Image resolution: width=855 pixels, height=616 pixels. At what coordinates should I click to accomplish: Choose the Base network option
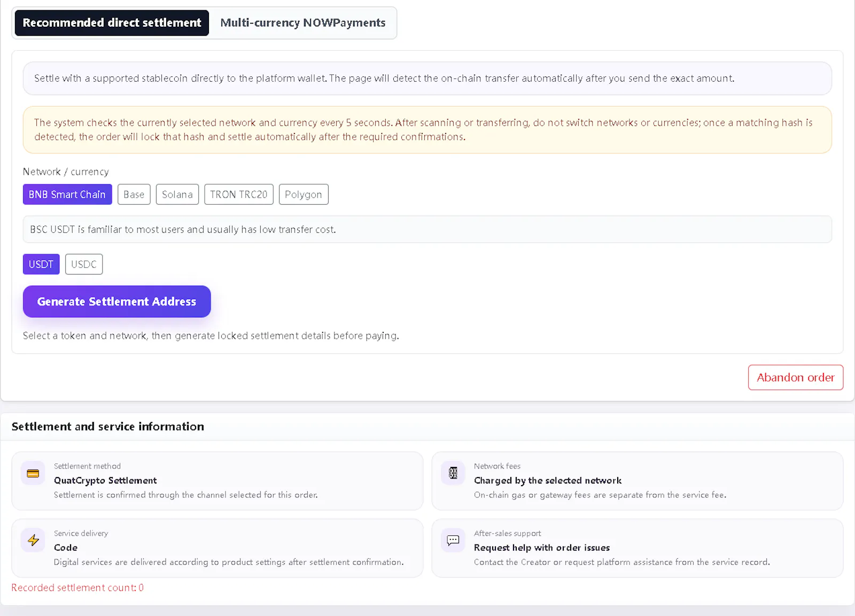click(x=134, y=194)
